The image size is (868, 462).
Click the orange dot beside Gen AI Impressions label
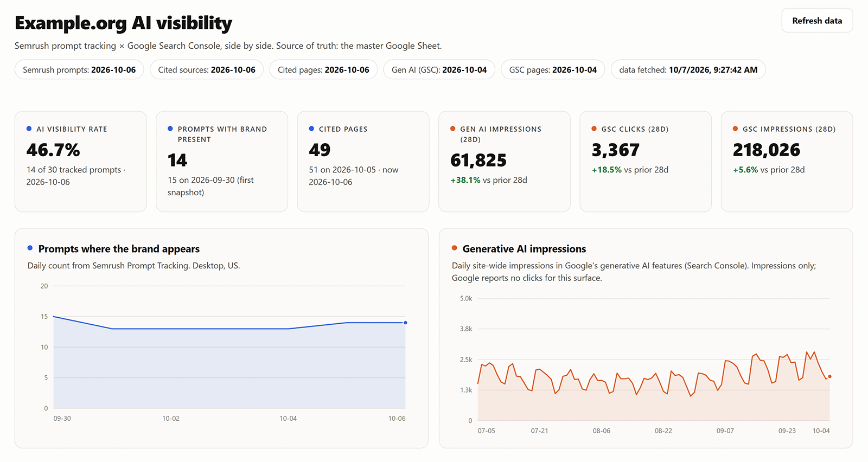tap(453, 129)
